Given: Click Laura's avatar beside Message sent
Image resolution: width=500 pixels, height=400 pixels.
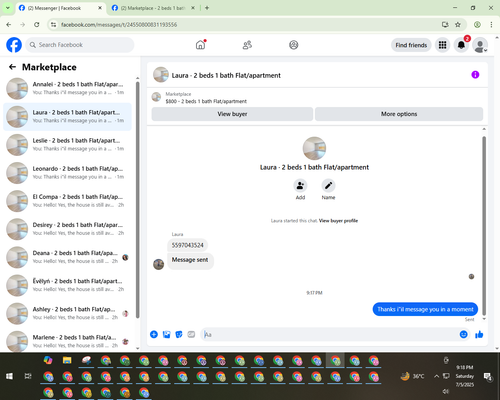Looking at the screenshot, I should [x=158, y=264].
